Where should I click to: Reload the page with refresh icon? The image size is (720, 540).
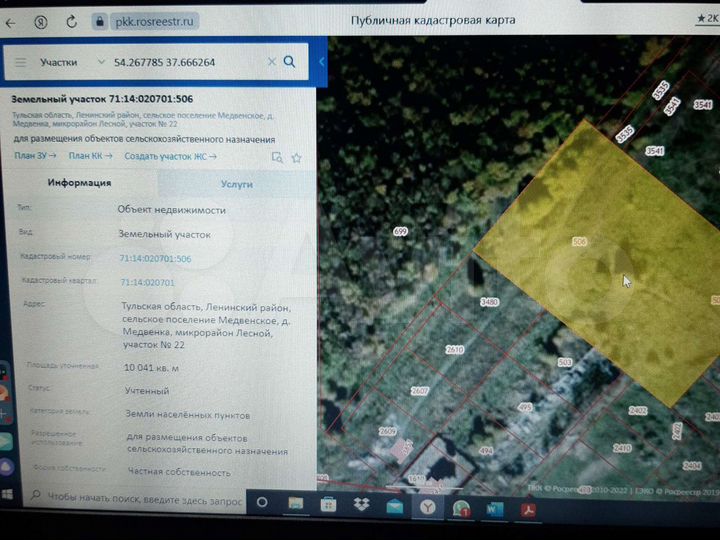pos(69,20)
